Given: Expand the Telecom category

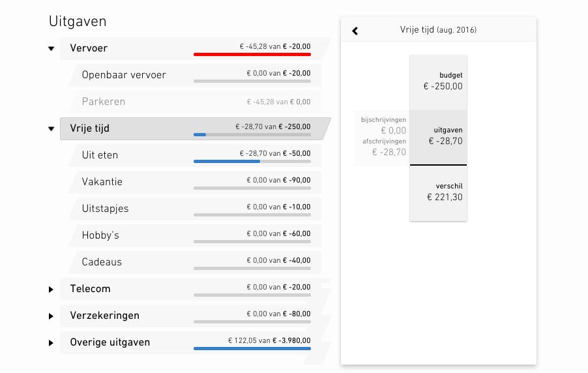Looking at the screenshot, I should (51, 290).
